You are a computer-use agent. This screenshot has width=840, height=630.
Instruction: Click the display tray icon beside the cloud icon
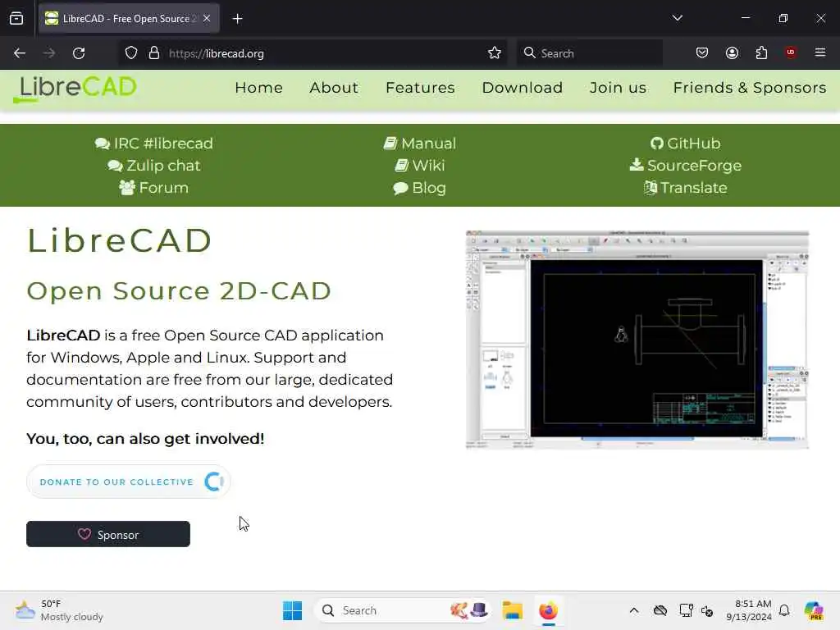[686, 610]
